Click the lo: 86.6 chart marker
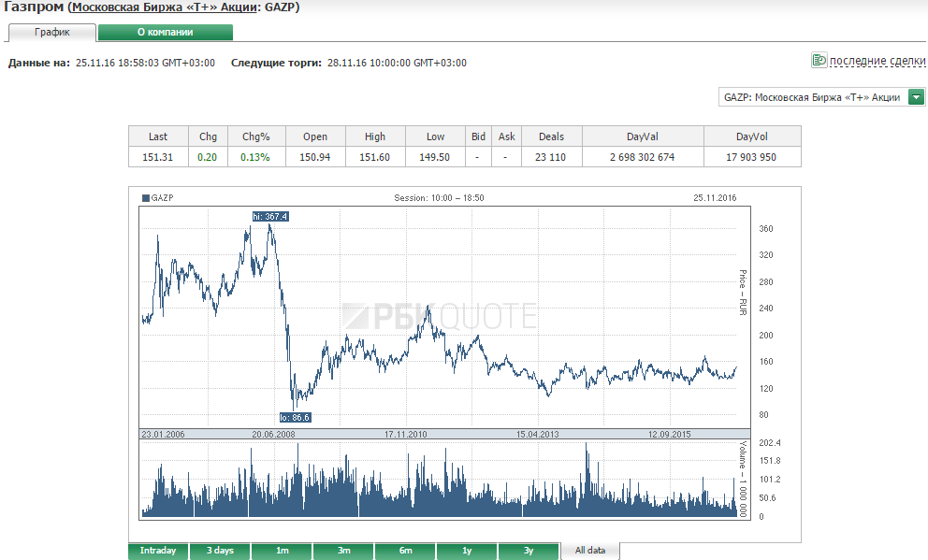The image size is (928, 560). click(295, 418)
